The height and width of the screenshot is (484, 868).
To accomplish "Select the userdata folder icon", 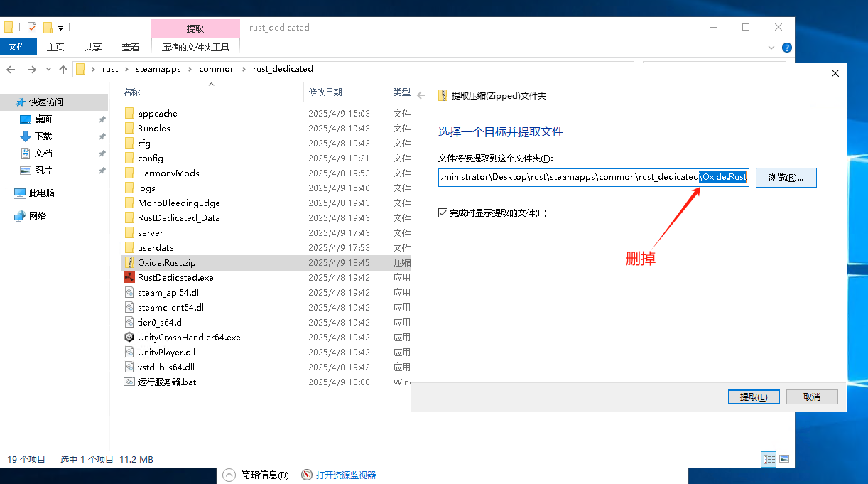I will pos(129,247).
